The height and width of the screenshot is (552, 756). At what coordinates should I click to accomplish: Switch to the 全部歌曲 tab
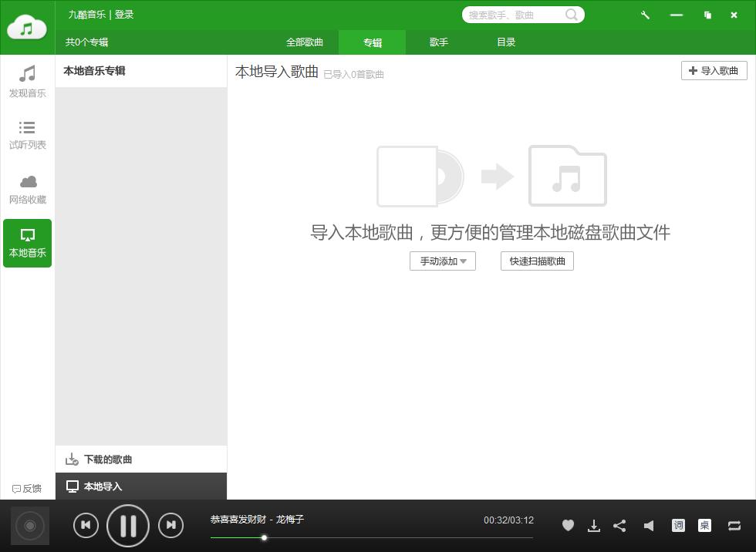coord(305,42)
